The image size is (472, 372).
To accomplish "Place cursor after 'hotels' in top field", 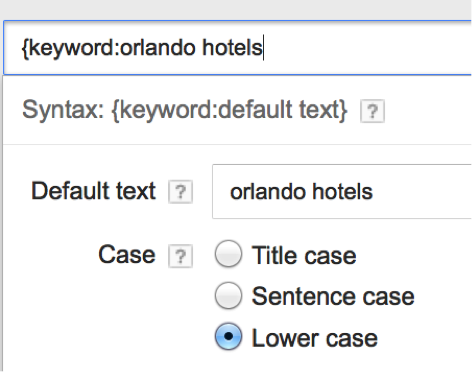I will pos(263,48).
